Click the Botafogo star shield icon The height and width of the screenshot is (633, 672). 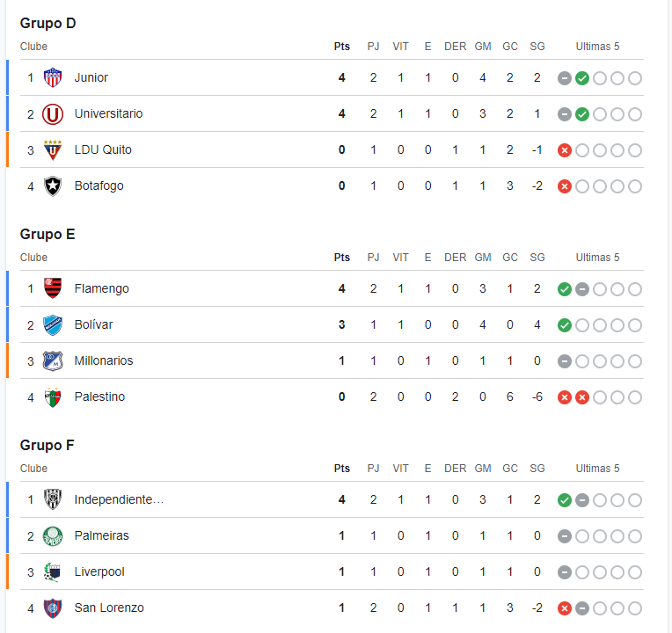coord(53,186)
